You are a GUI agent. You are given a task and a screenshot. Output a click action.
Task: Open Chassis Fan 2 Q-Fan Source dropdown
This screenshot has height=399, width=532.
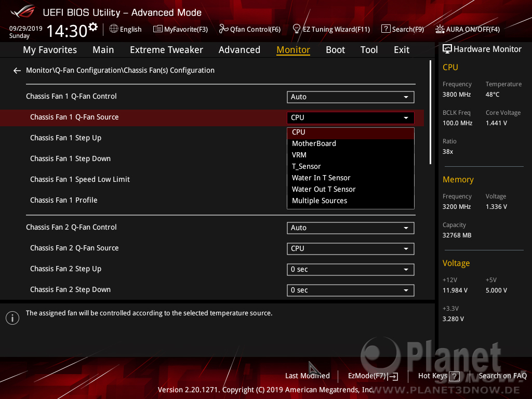(351, 249)
